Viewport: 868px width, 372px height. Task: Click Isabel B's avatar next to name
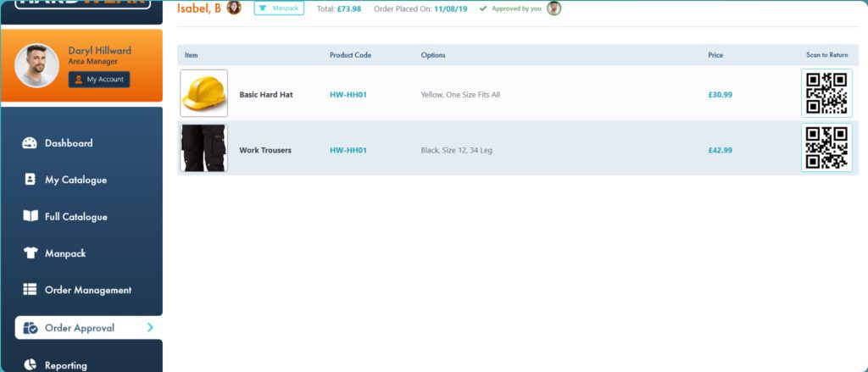pos(234,8)
